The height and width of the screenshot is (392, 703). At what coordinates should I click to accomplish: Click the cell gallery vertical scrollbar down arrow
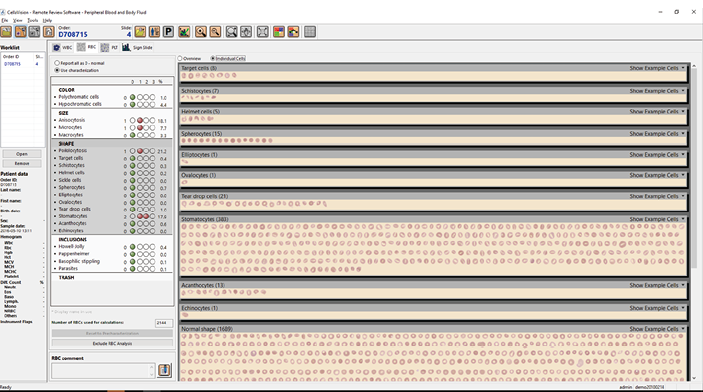coord(694,378)
